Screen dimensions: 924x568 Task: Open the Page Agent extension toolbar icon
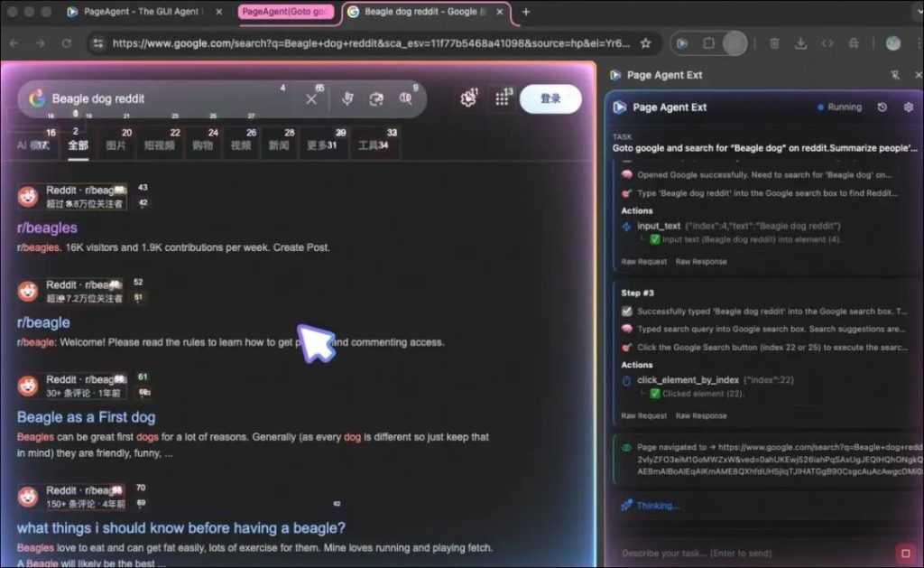[682, 43]
